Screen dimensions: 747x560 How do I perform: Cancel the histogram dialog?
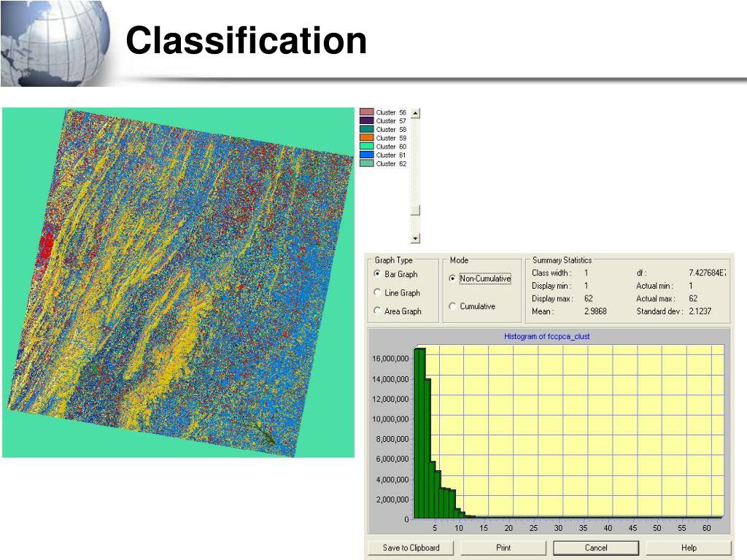(x=596, y=548)
